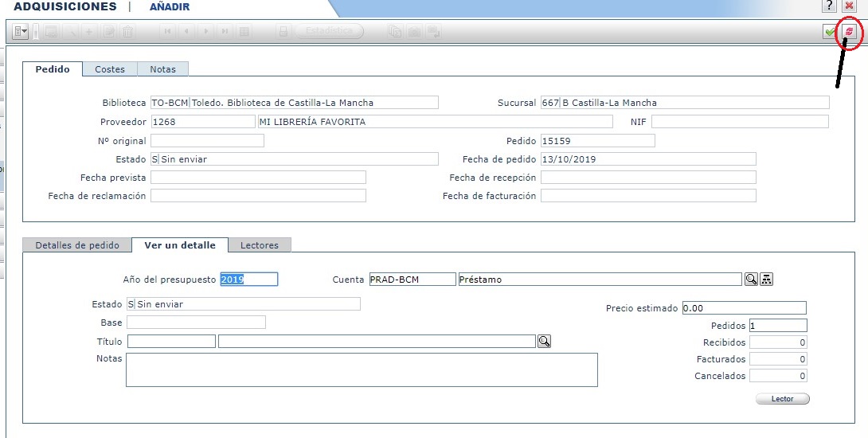Image resolution: width=868 pixels, height=438 pixels.
Task: Click the red circular-arrows reset icon
Action: tap(849, 32)
